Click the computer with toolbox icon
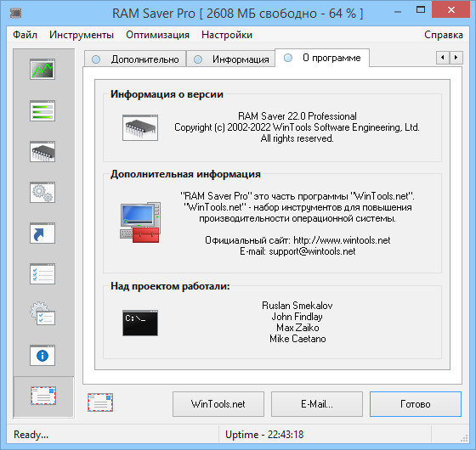Viewport: 476px width, 450px height. click(x=140, y=222)
